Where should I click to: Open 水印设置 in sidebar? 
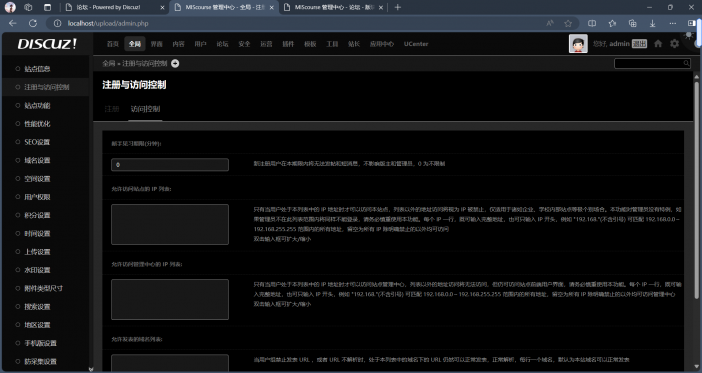(37, 270)
